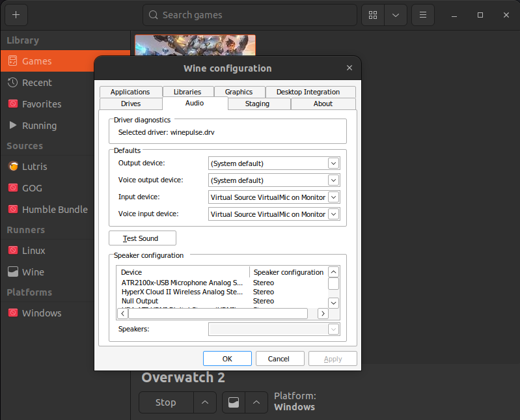520x420 pixels.
Task: Expand the Voice output device dropdown
Action: tap(334, 180)
